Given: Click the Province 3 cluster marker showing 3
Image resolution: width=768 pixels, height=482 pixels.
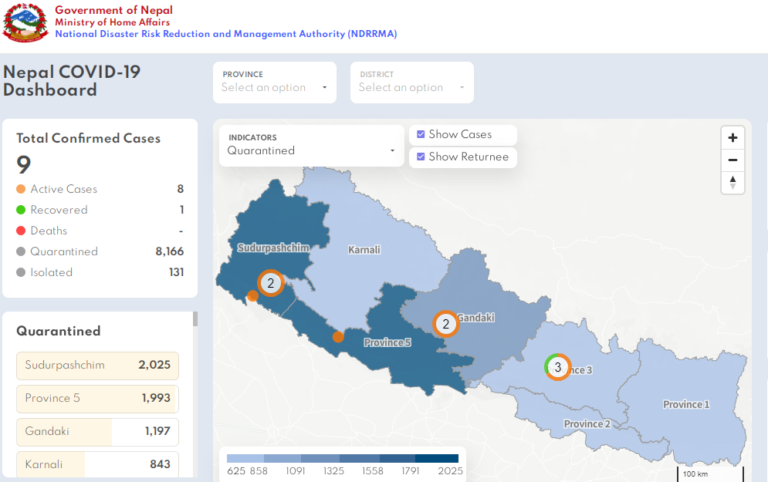Looking at the screenshot, I should pyautogui.click(x=557, y=368).
